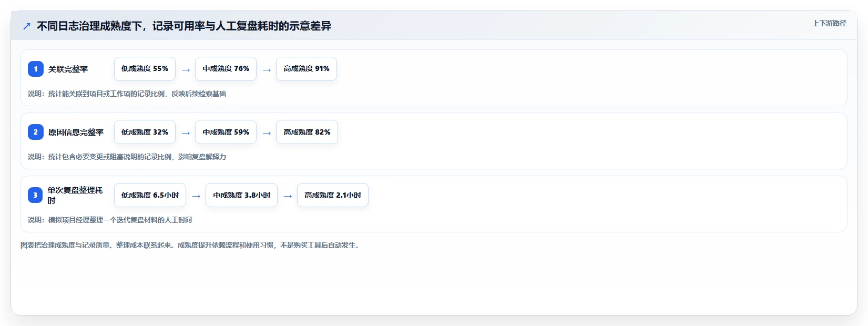This screenshot has height=326, width=868.
Task: Select the 高成熟度 82% chip
Action: click(x=307, y=132)
